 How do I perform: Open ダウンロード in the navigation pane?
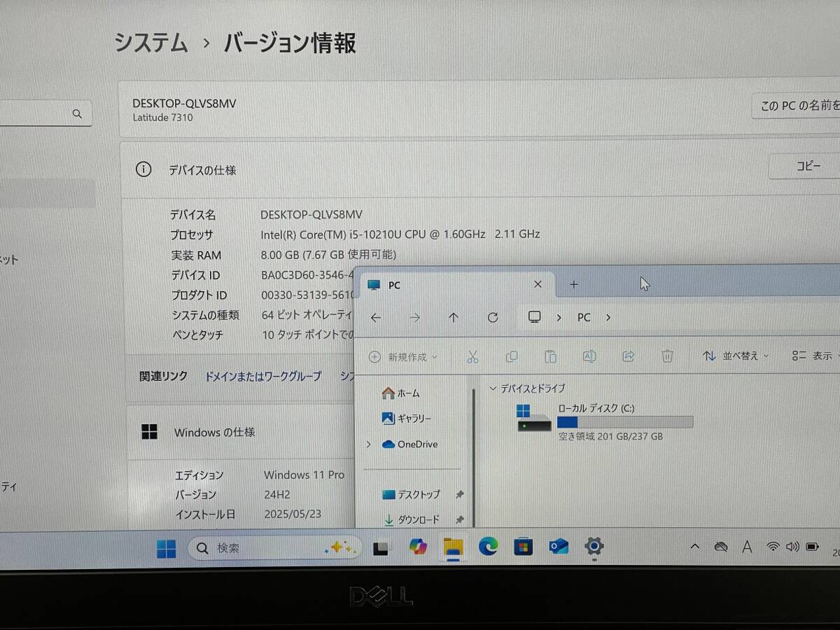coord(411,519)
